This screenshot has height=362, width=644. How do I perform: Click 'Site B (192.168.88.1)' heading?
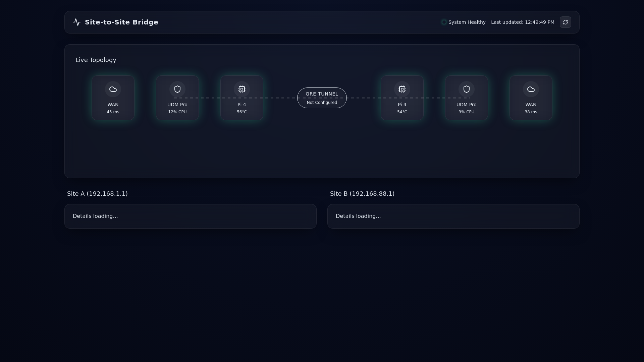point(362,194)
